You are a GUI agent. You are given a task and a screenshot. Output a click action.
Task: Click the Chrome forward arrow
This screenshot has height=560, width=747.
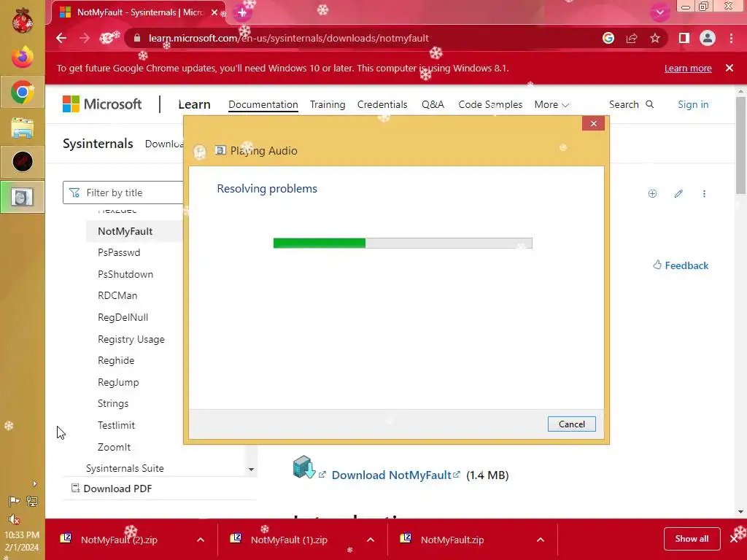click(x=85, y=38)
